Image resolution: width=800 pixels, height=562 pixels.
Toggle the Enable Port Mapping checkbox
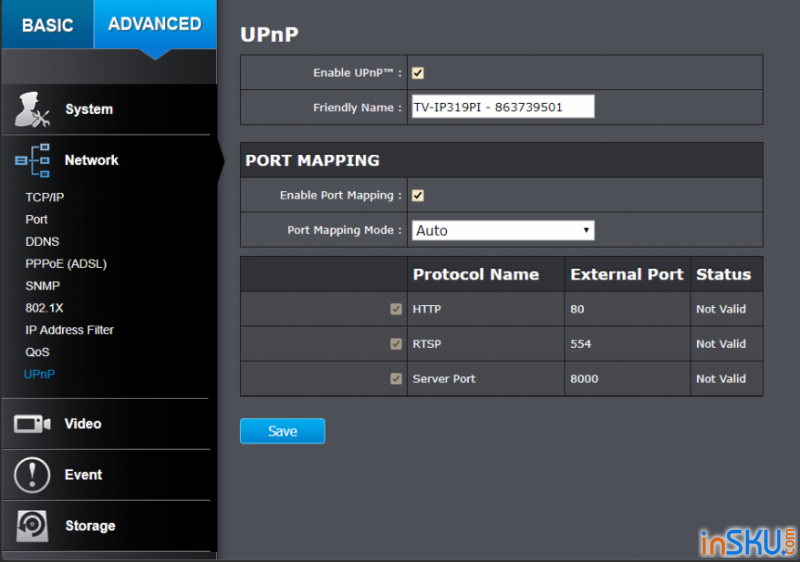pos(418,195)
